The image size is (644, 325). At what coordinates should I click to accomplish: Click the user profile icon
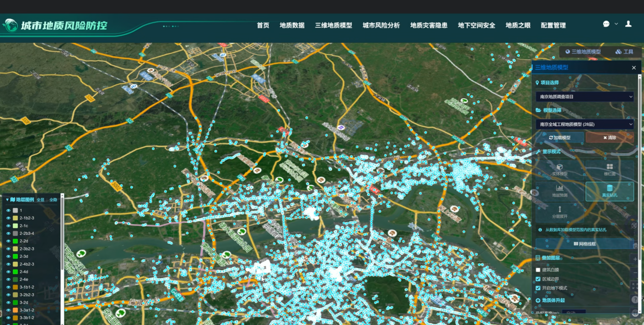pyautogui.click(x=628, y=24)
